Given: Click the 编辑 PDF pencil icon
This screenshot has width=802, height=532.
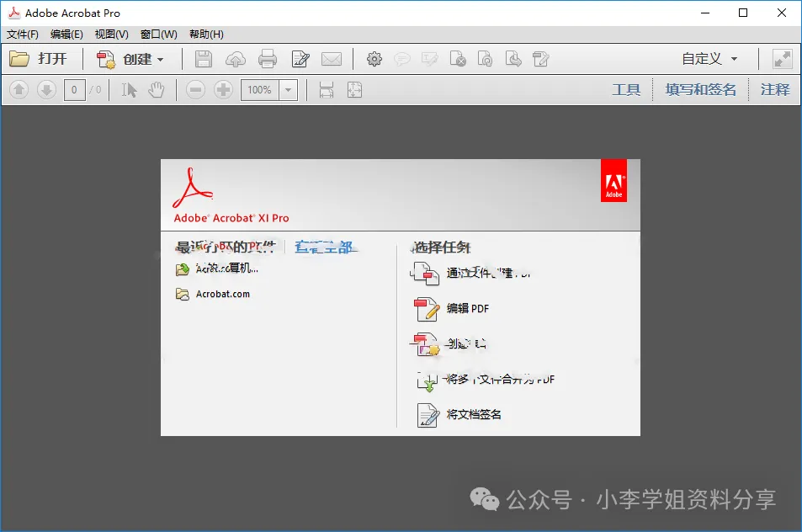Looking at the screenshot, I should 427,309.
